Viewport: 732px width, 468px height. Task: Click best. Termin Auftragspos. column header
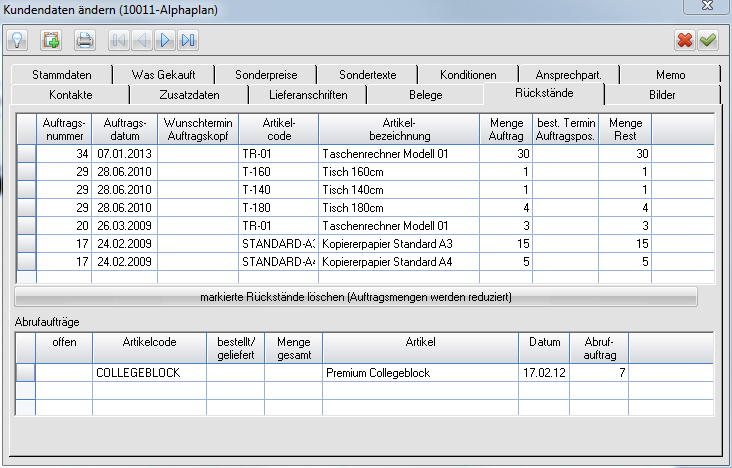pos(566,129)
